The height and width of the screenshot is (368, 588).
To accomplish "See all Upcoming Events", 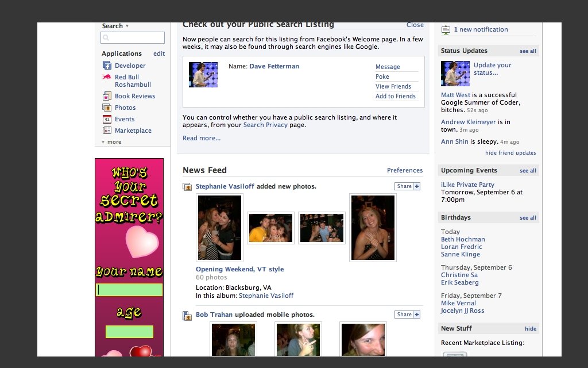I will coord(528,171).
